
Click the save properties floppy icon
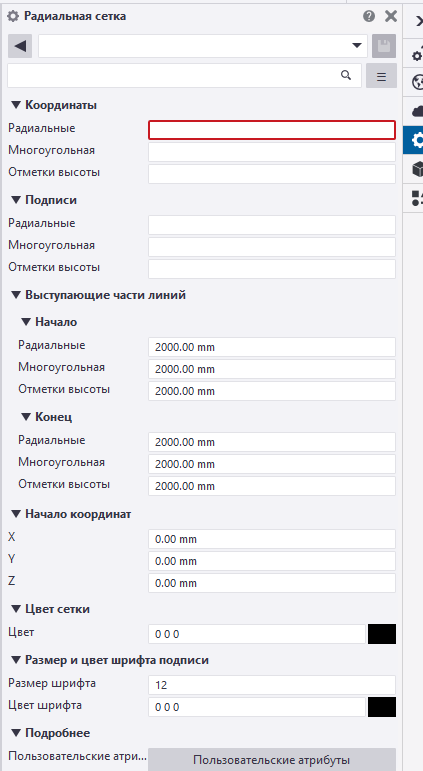coord(384,46)
